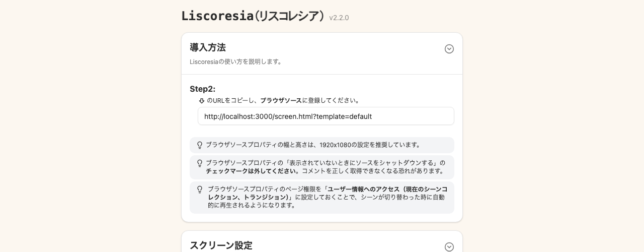
Task: Click the チェックマークは外してください bold text
Action: tap(252, 171)
